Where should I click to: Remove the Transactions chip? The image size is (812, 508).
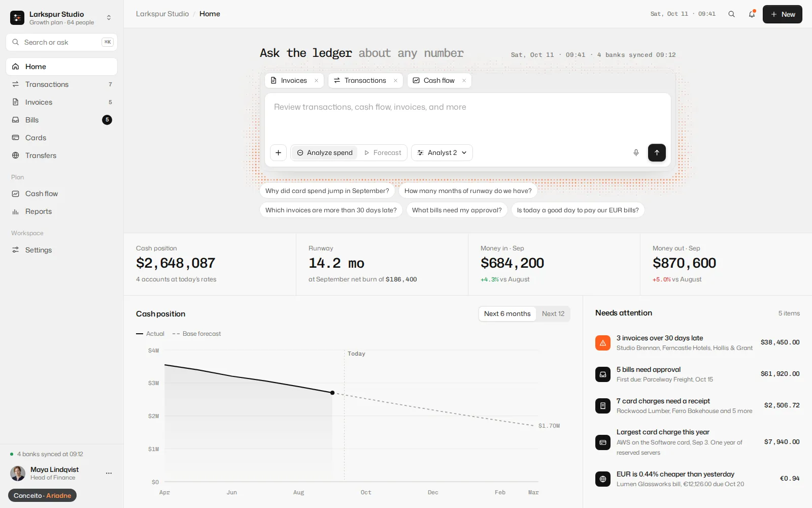[395, 81]
